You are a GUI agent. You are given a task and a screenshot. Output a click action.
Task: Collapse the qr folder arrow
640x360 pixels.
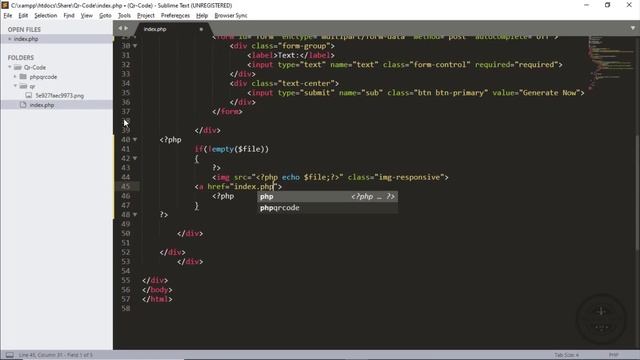[15, 86]
